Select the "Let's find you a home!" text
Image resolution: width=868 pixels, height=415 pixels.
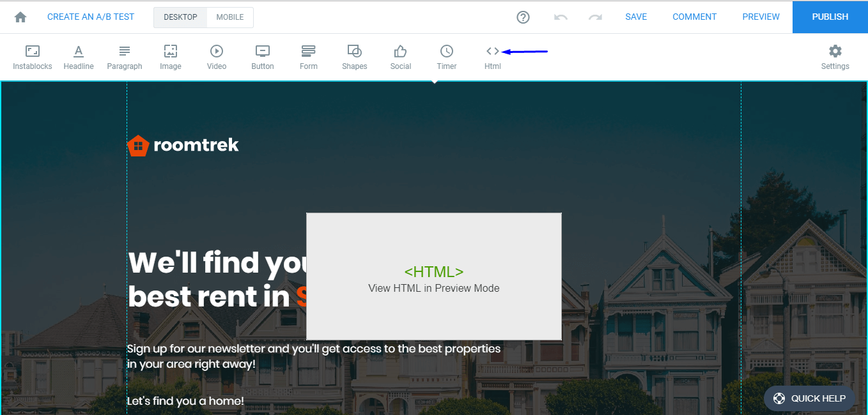pos(185,401)
